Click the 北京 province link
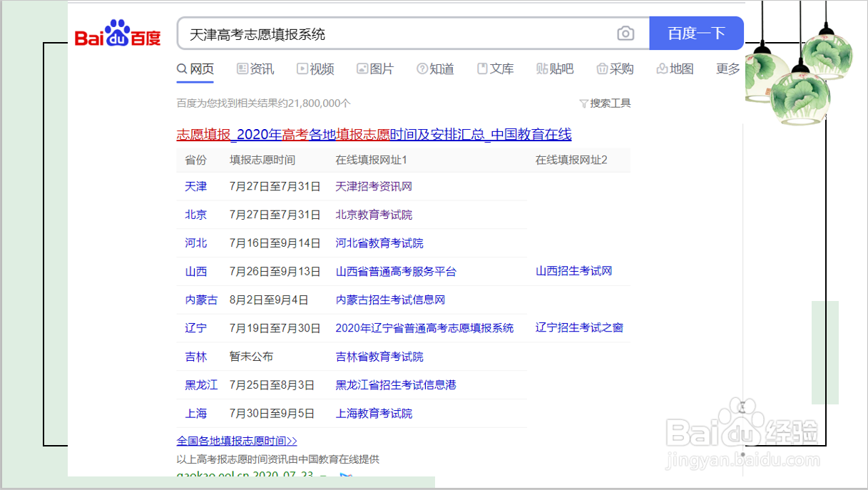 tap(195, 215)
